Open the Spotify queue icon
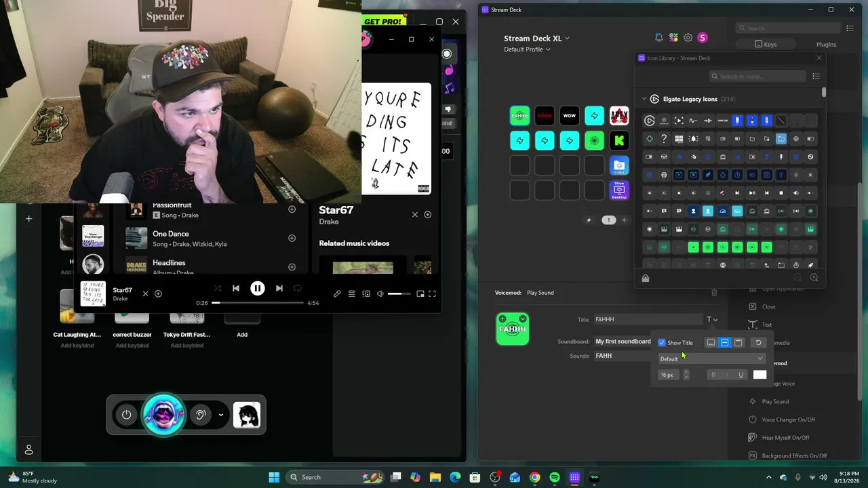Screen dimensions: 868x488 pyautogui.click(x=351, y=293)
